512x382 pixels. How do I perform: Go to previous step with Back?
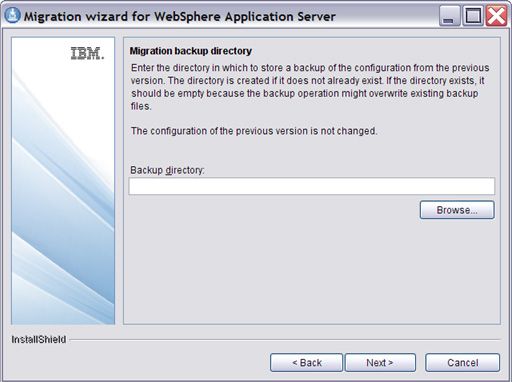click(306, 362)
